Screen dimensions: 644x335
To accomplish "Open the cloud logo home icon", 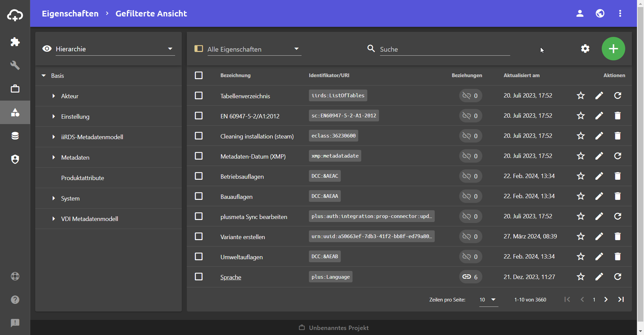I will [15, 15].
